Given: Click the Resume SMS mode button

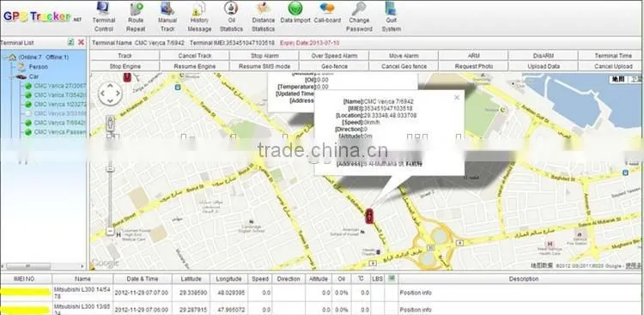Looking at the screenshot, I should [264, 66].
